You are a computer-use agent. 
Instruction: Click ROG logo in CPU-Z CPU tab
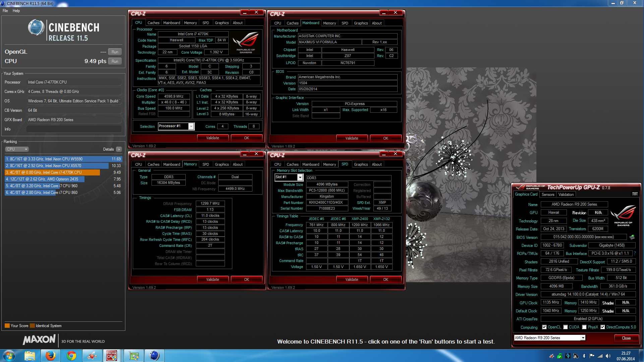pyautogui.click(x=246, y=42)
